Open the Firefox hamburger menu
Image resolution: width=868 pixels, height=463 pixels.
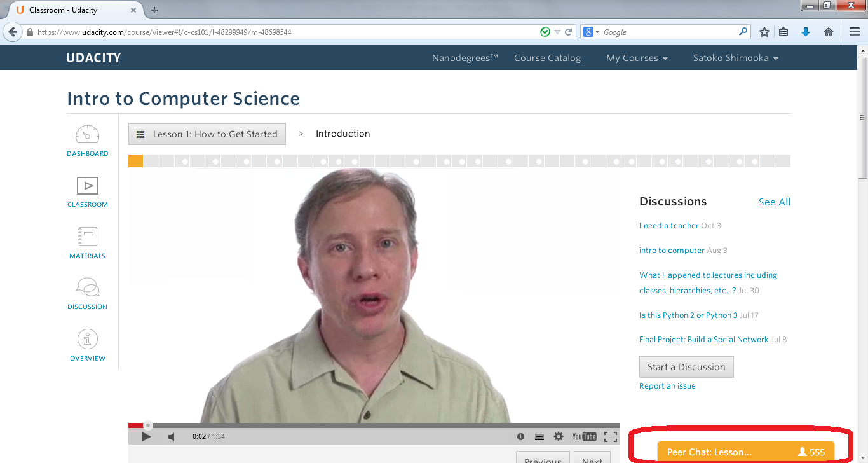[855, 32]
